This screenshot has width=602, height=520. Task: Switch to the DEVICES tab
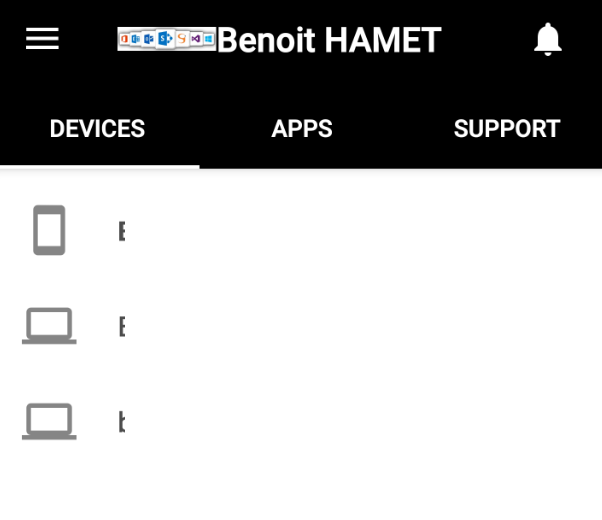(x=97, y=129)
